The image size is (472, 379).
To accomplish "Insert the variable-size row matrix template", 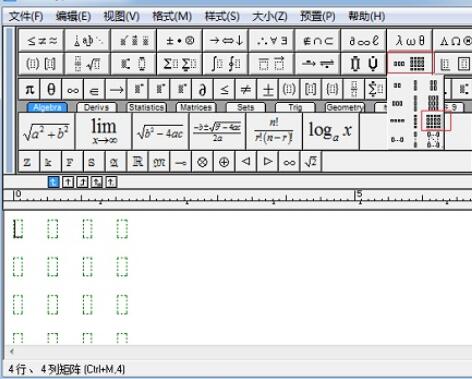I will (397, 140).
